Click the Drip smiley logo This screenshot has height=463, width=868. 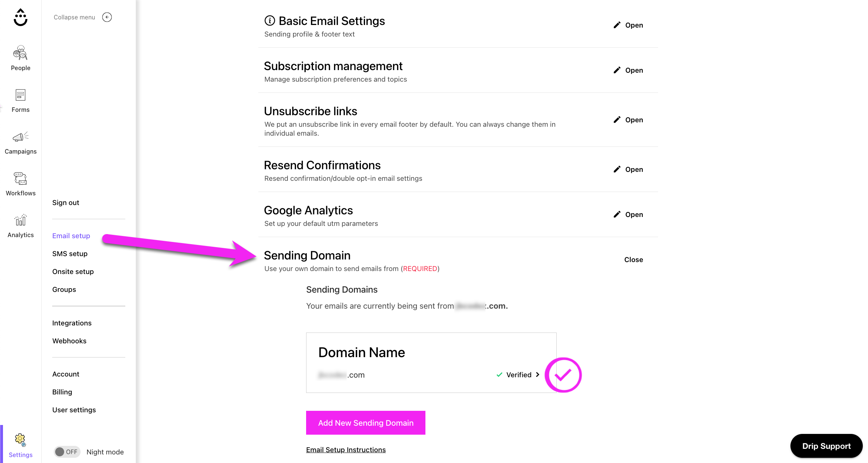(x=21, y=17)
